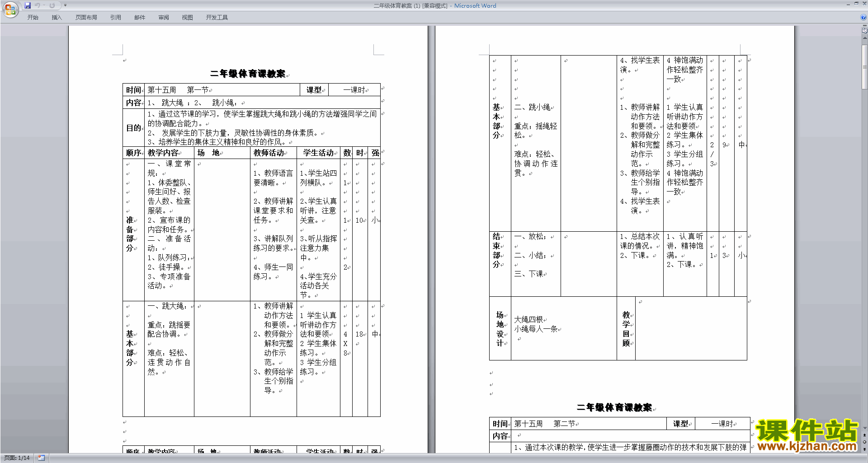
Task: Open the 开发工具 ribbon tab
Action: 217,17
